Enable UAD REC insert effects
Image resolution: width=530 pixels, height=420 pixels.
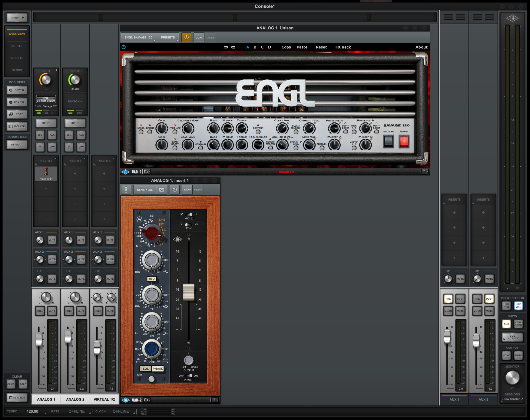506,306
